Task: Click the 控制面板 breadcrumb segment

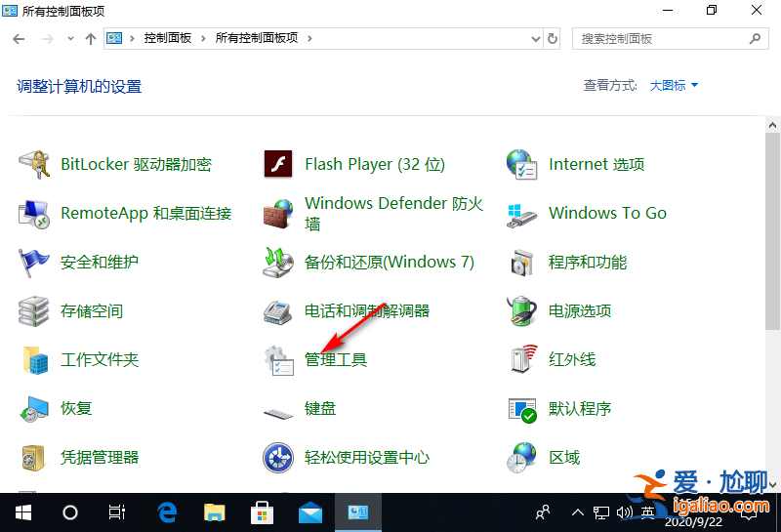Action: coord(168,38)
